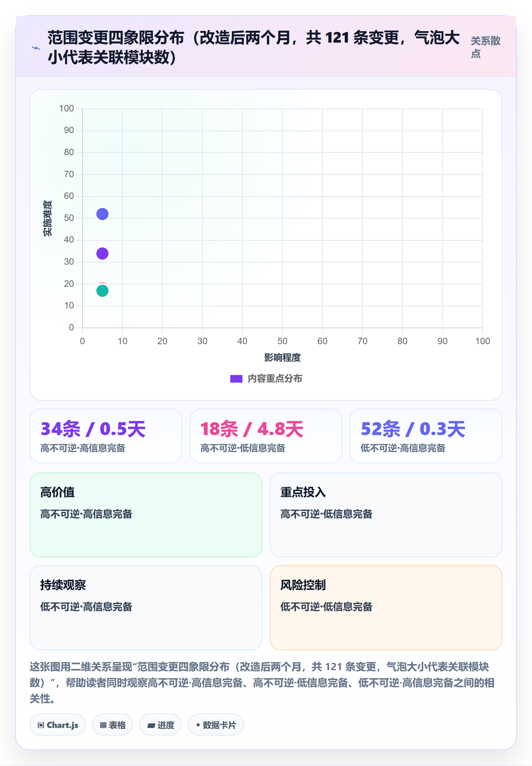Select the 18条 / 4.8天 stat card

(266, 436)
